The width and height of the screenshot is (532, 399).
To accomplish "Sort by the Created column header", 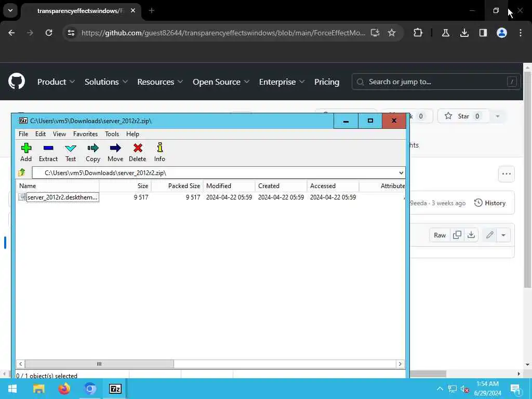I will pos(281,186).
